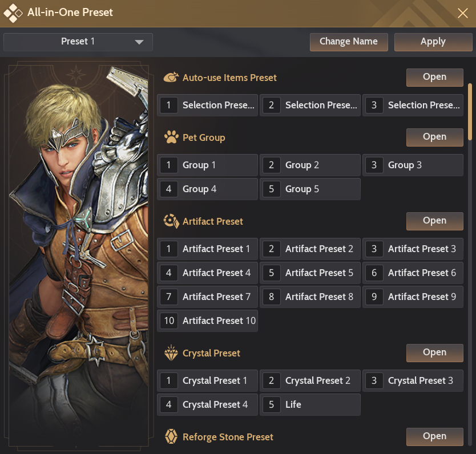Apply the current preset
This screenshot has width=476, height=454.
[433, 42]
